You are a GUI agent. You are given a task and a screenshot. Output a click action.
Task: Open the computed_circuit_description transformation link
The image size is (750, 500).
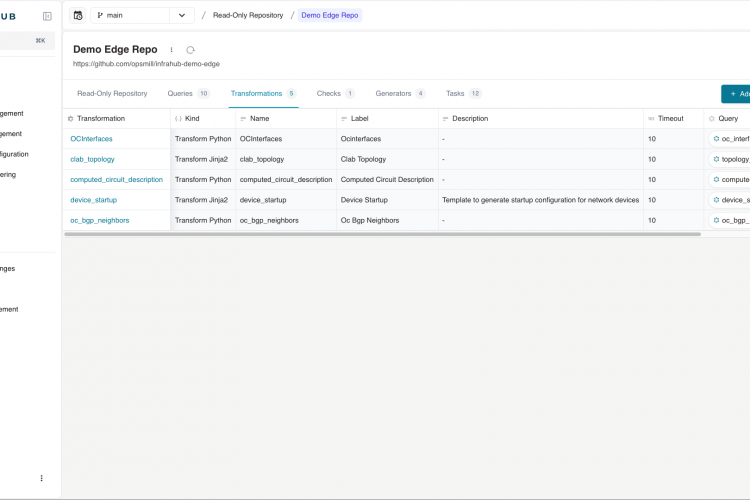pyautogui.click(x=117, y=179)
